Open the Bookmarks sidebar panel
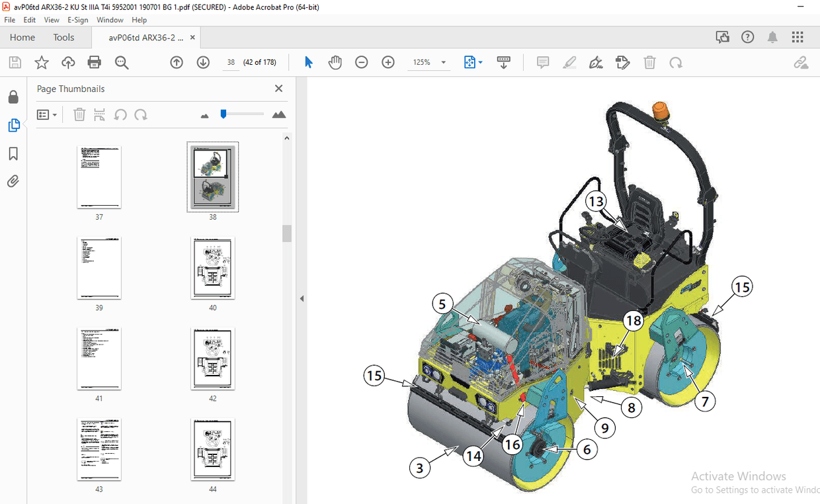This screenshot has height=504, width=820. tap(13, 153)
